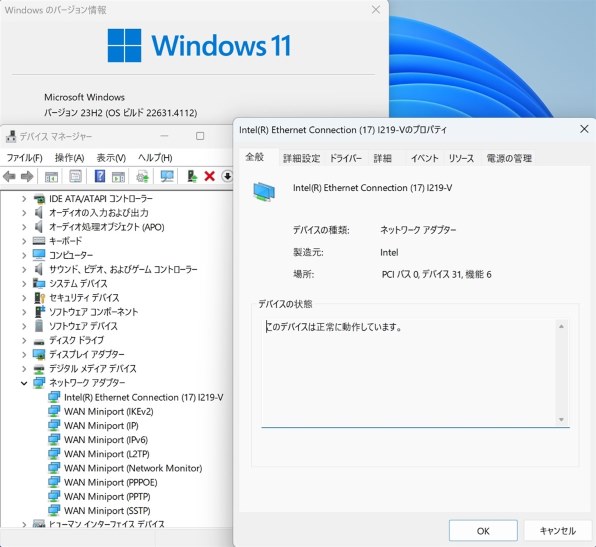Image resolution: width=596 pixels, height=547 pixels.
Task: Expand the キーボード node
Action: pyautogui.click(x=24, y=241)
